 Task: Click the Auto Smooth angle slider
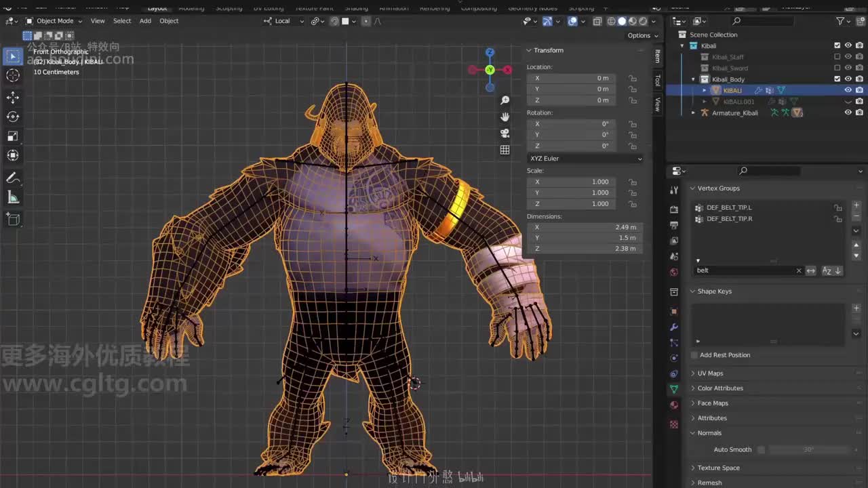808,449
